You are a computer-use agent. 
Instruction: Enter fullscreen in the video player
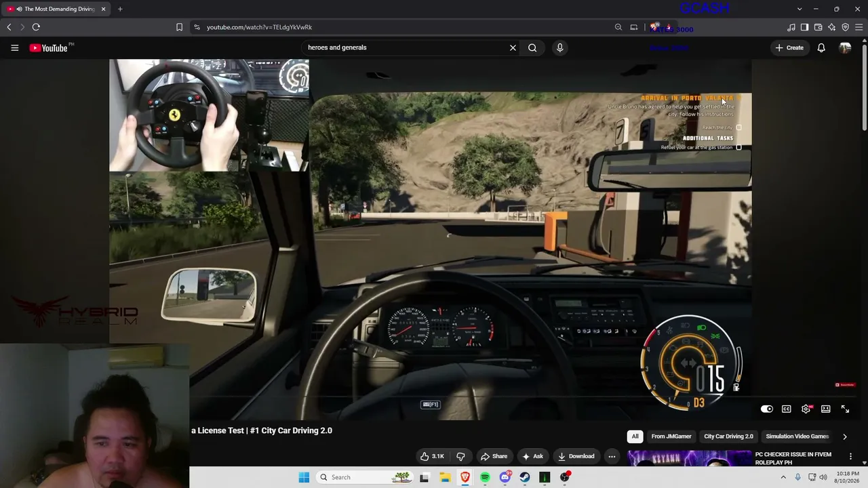(x=845, y=409)
